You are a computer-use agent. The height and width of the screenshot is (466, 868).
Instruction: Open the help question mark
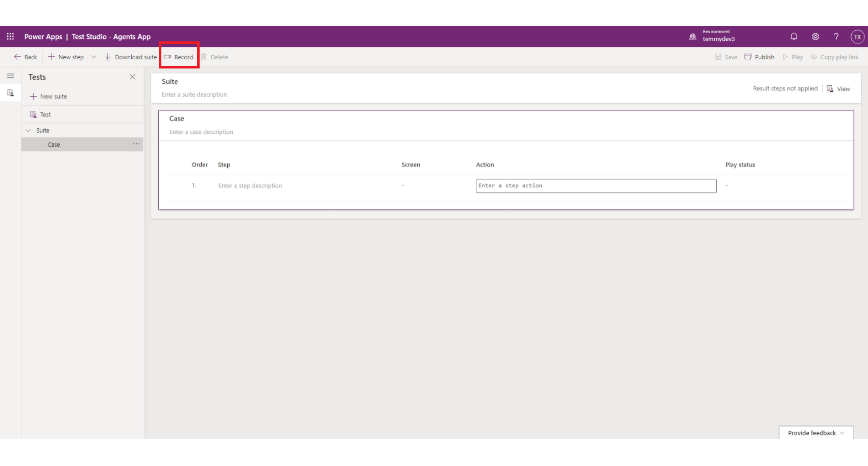(x=836, y=37)
